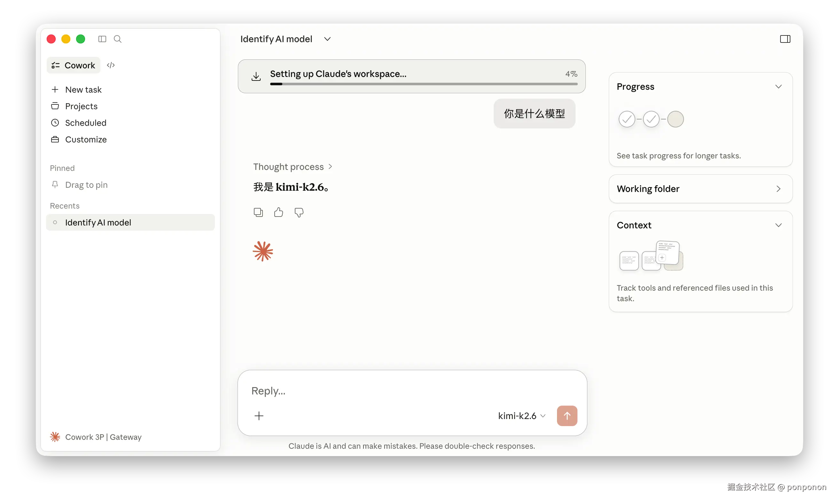The image size is (839, 504).
Task: Expand the Identify AI model title dropdown
Action: click(x=327, y=39)
